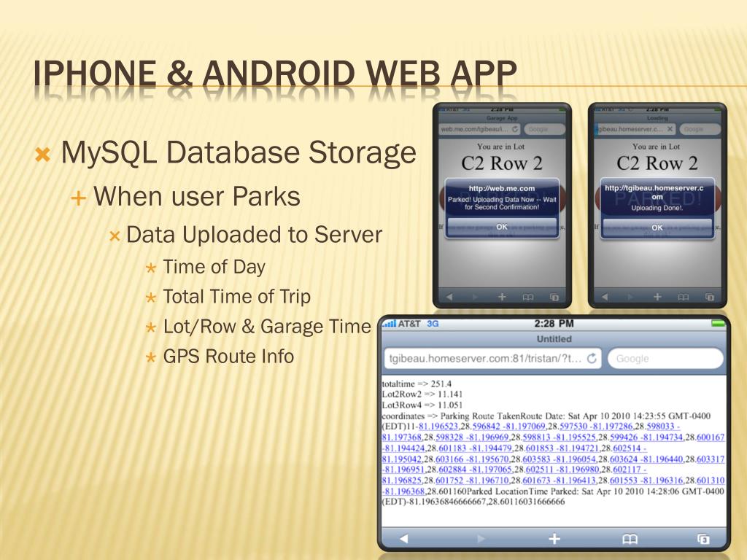Viewport: 747px width, 560px height.
Task: Stop loading with the X in the tgibeau.homeserver phone
Action: 670,129
